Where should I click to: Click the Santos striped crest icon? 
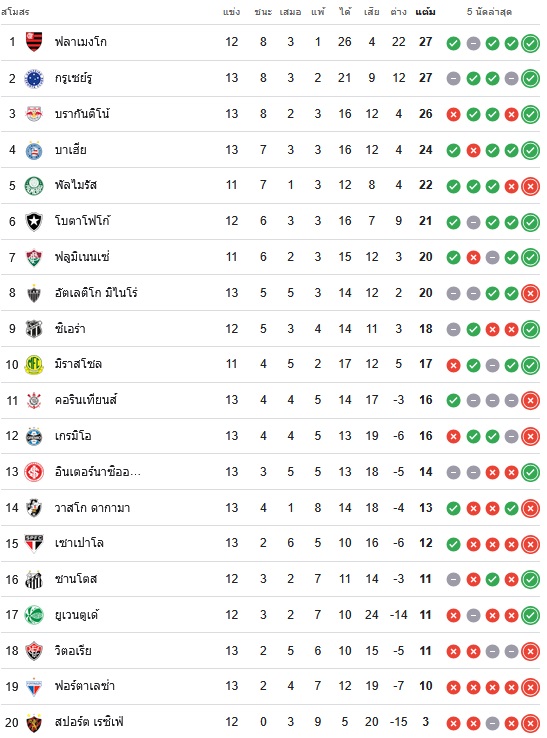click(x=34, y=579)
